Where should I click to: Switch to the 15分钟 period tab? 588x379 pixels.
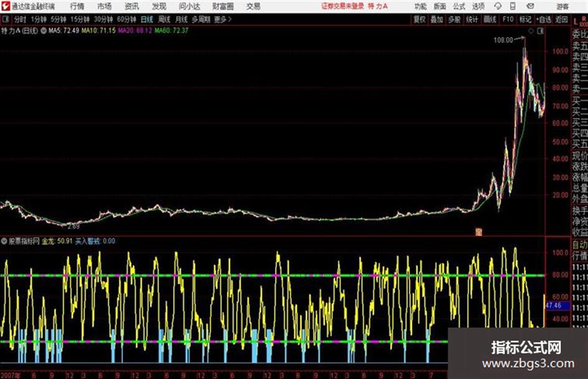(x=80, y=19)
